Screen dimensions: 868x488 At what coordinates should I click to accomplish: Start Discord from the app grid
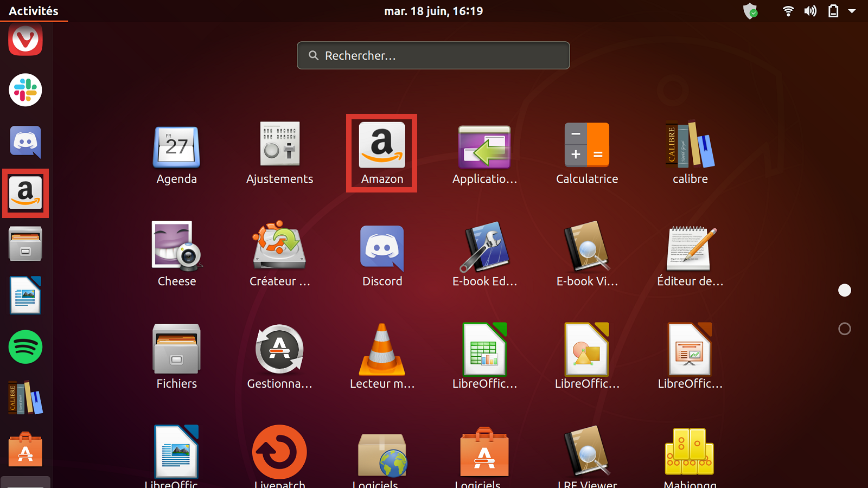pyautogui.click(x=381, y=248)
